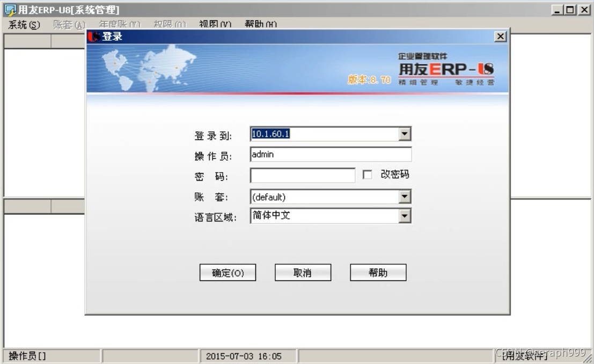Click the 用友ERP-U8 logo in banner

point(446,69)
